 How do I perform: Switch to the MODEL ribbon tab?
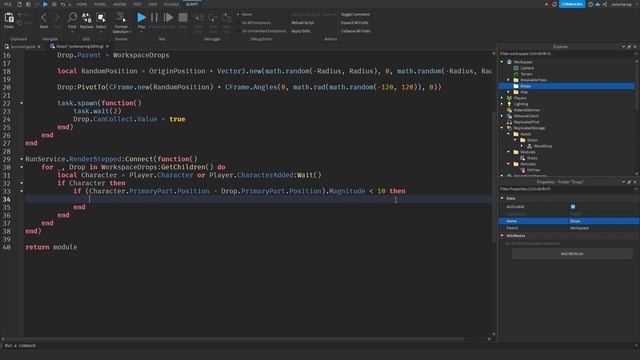(100, 4)
